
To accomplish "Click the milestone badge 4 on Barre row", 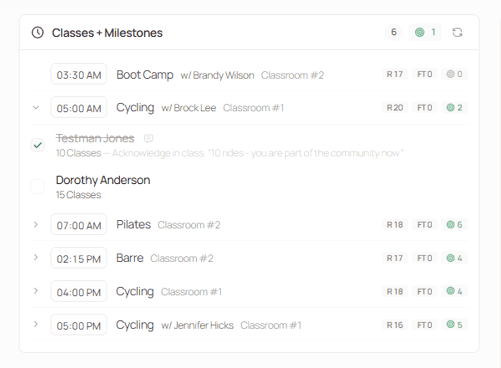I will [454, 258].
